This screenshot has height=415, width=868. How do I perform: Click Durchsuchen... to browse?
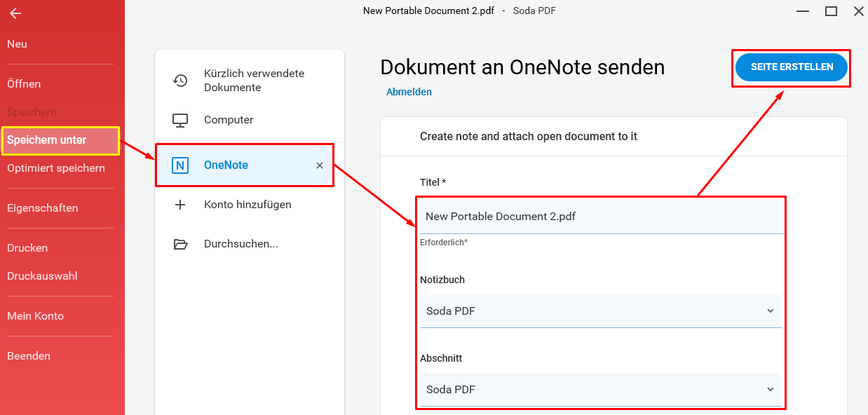pyautogui.click(x=250, y=244)
